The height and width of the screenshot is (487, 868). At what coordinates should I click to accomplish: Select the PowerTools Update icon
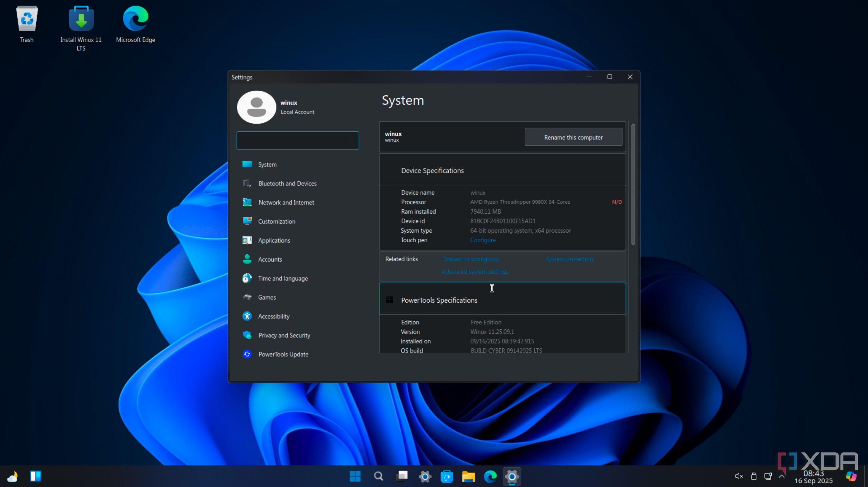[x=247, y=354]
